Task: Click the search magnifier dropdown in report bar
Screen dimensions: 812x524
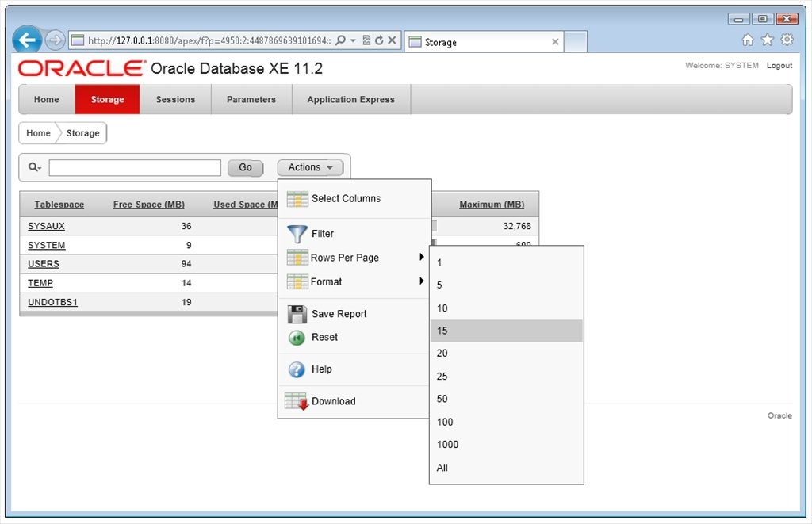Action: [x=34, y=167]
